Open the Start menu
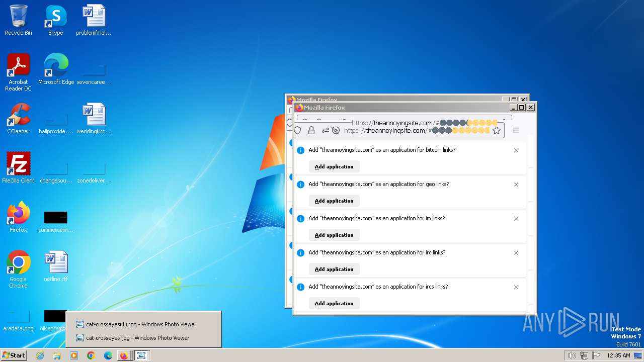The width and height of the screenshot is (644, 362). tap(14, 355)
